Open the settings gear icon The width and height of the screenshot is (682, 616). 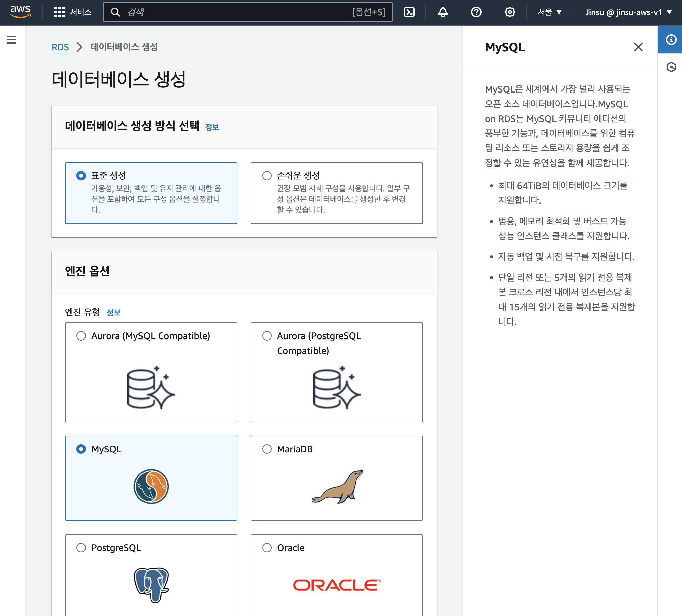(x=509, y=12)
